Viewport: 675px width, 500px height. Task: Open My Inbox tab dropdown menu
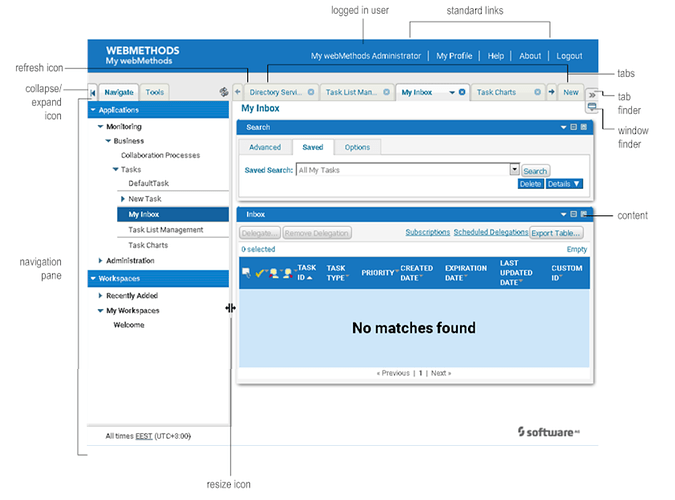coord(452,93)
